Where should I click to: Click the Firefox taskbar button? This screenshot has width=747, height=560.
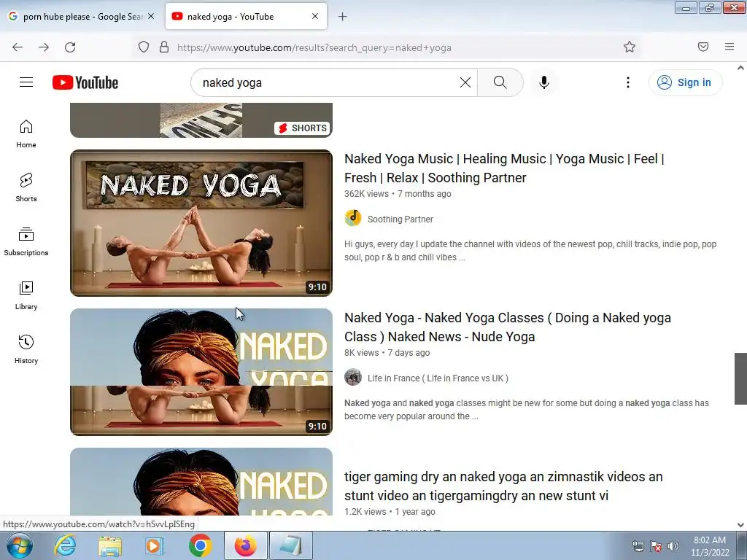click(245, 545)
